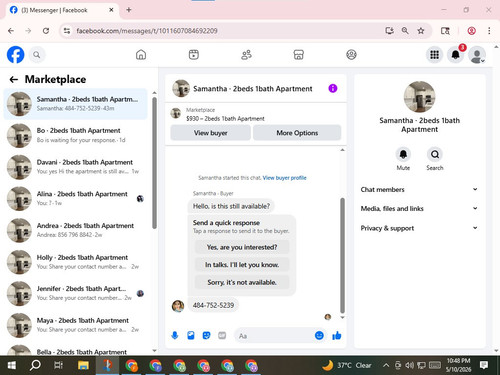Expand Media, files and links
Viewport: 500px width, 375px height.
click(419, 209)
